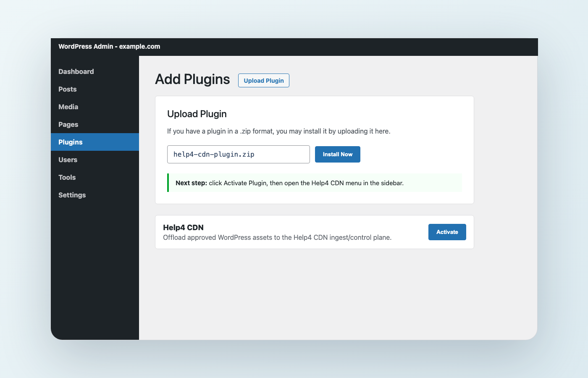Open the Media menu item
This screenshot has width=588, height=378.
click(95, 107)
